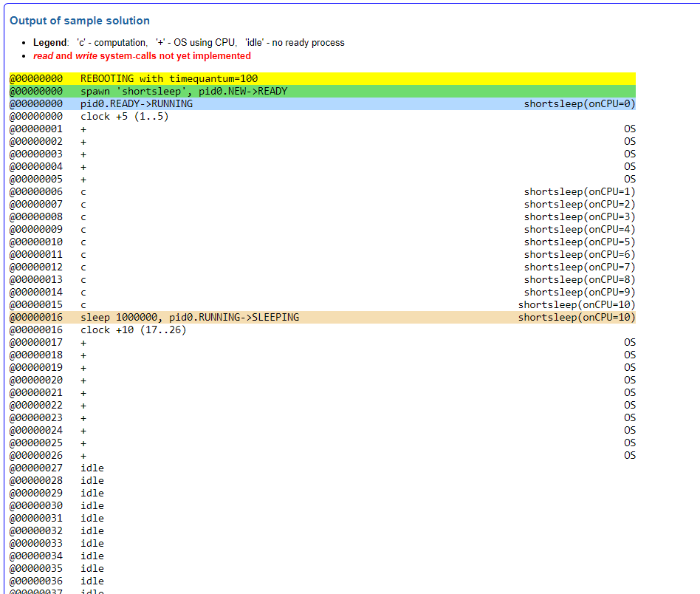Click the shortsleep(onCPU=0) label on blue row

580,103
